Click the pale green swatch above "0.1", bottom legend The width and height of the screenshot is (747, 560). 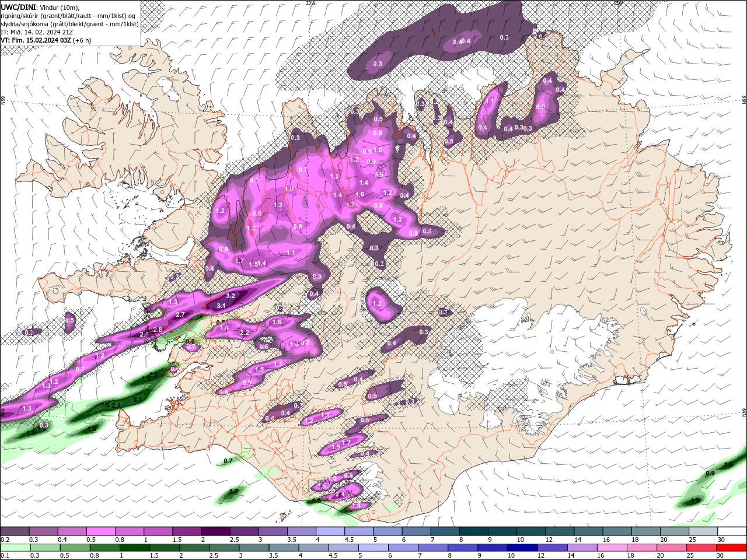click(x=15, y=548)
